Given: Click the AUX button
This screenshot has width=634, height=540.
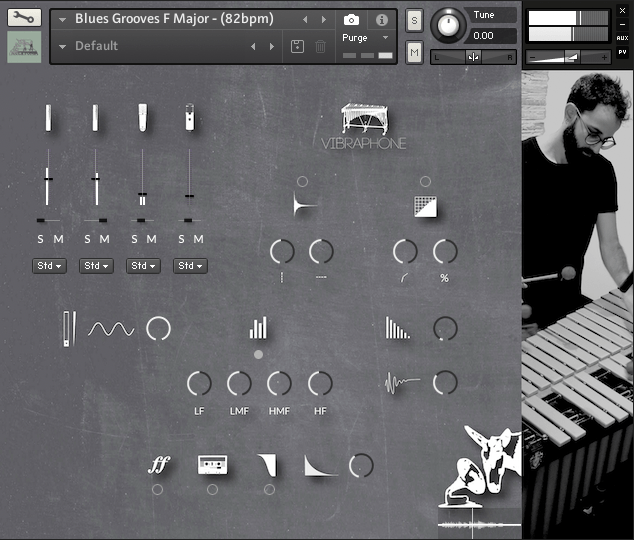Looking at the screenshot, I should (622, 38).
